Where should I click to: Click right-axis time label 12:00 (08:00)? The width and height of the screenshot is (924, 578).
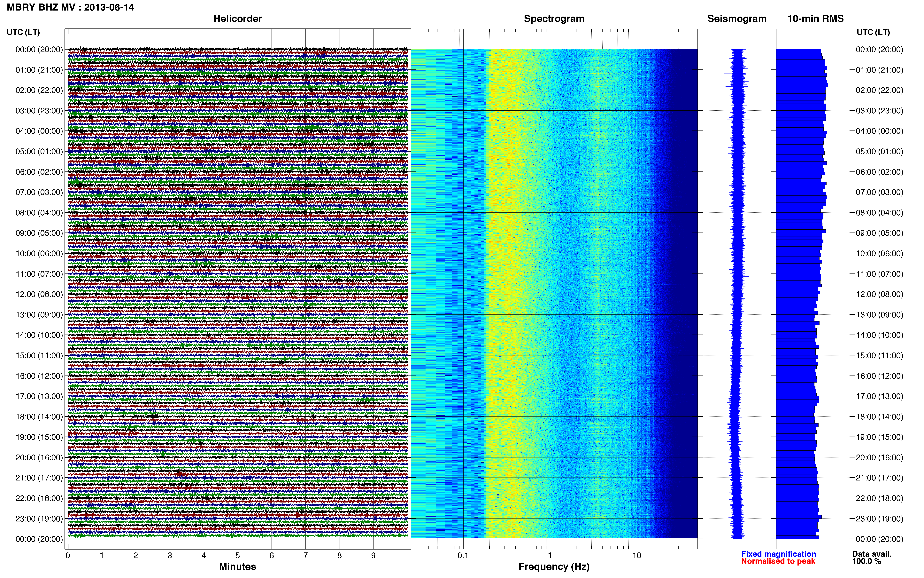879,294
